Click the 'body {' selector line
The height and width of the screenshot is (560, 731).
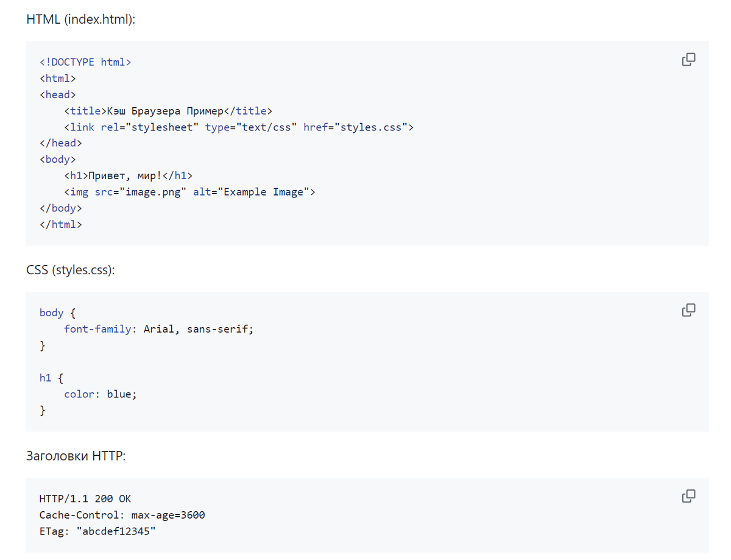[57, 313]
